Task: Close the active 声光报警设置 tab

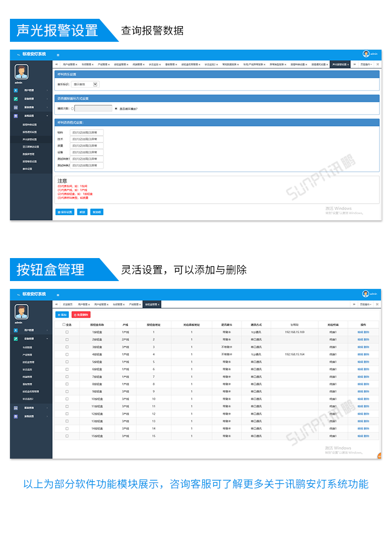Action: [348, 65]
